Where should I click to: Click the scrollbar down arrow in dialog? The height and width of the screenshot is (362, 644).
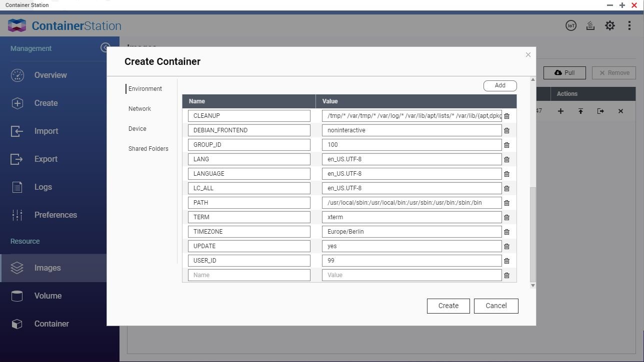[532, 286]
